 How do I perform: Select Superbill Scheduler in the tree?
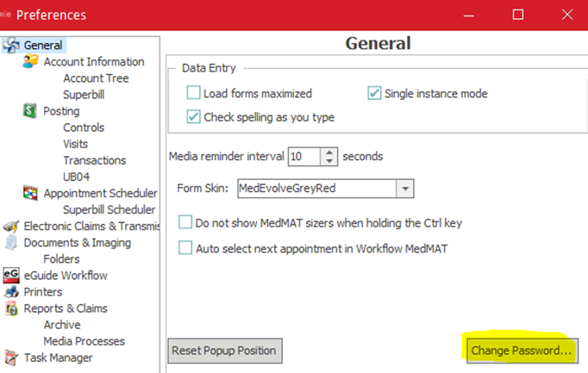pyautogui.click(x=109, y=209)
